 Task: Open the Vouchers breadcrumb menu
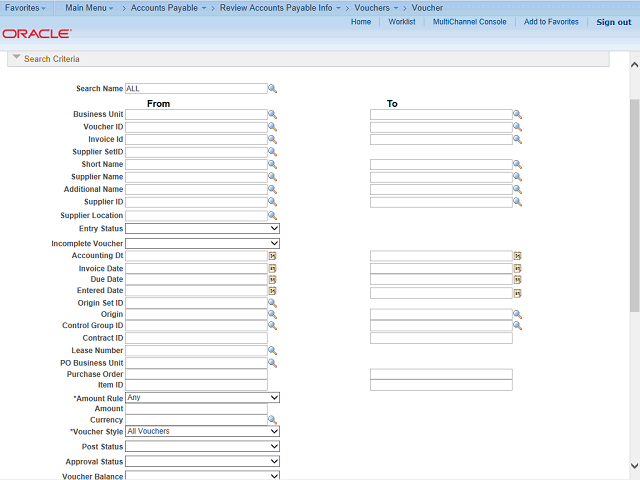(x=376, y=8)
